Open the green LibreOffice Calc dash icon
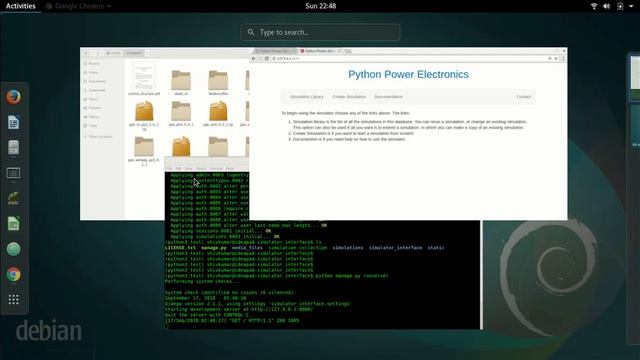 pyautogui.click(x=13, y=224)
